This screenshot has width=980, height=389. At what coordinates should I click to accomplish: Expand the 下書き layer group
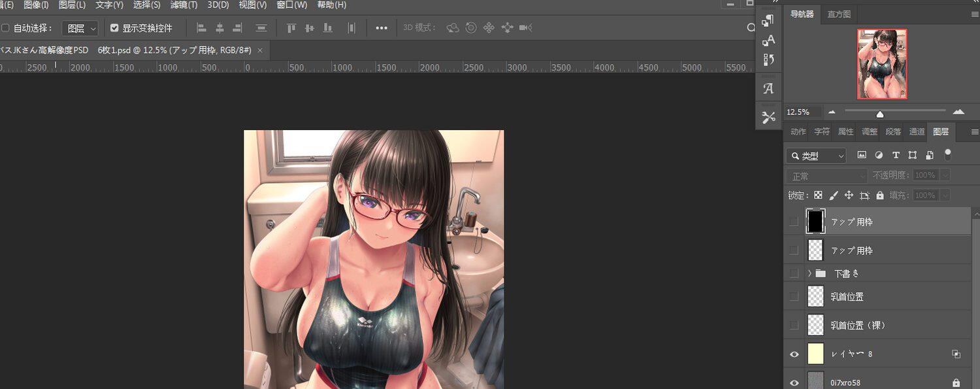coord(809,273)
